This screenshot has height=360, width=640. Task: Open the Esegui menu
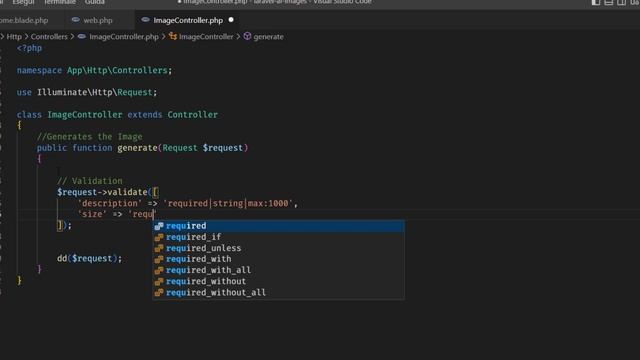[23, 2]
